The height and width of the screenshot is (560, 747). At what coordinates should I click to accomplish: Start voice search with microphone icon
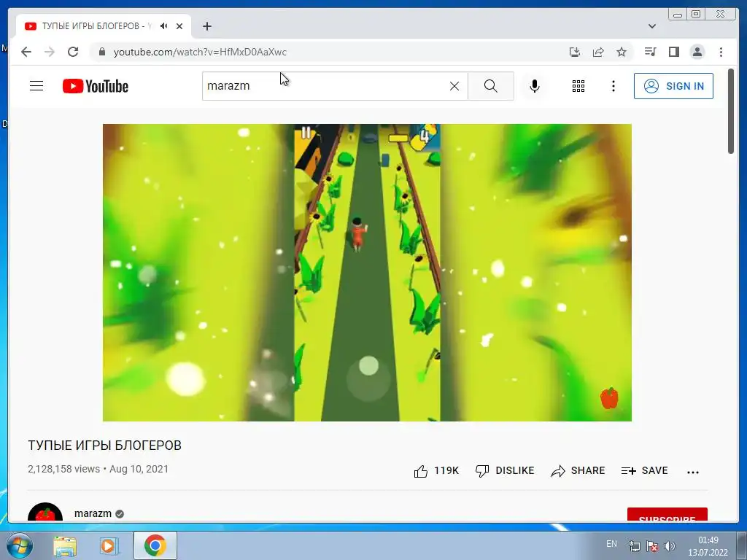click(x=535, y=86)
